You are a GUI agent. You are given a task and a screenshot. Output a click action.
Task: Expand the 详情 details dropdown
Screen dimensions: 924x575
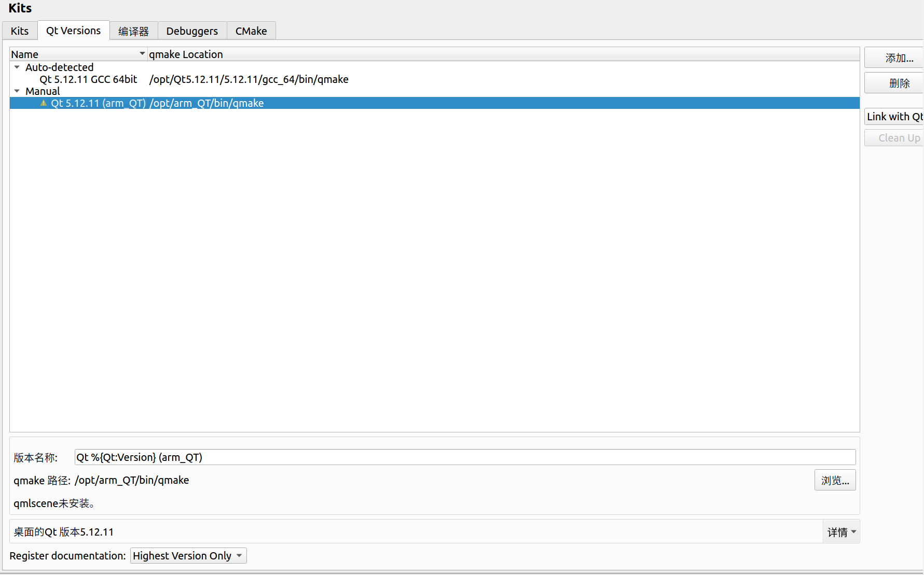842,532
